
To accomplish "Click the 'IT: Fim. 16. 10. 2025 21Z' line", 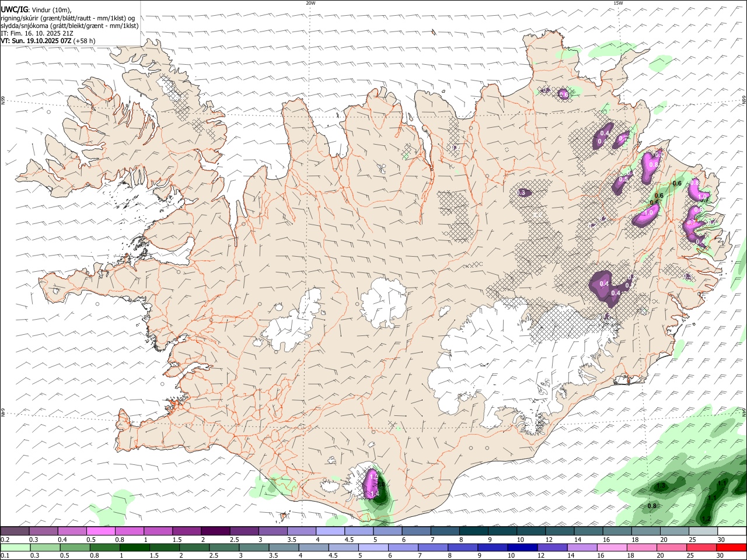I will click(x=37, y=33).
